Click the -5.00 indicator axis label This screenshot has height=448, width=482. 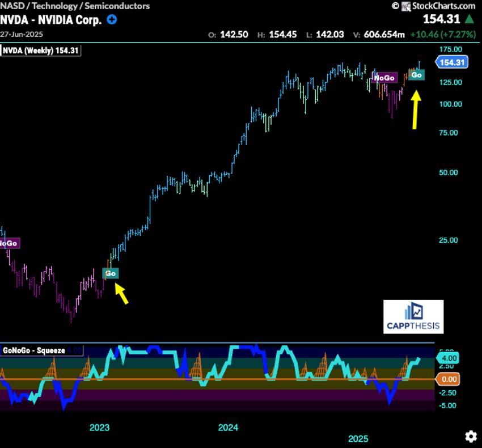tap(447, 405)
